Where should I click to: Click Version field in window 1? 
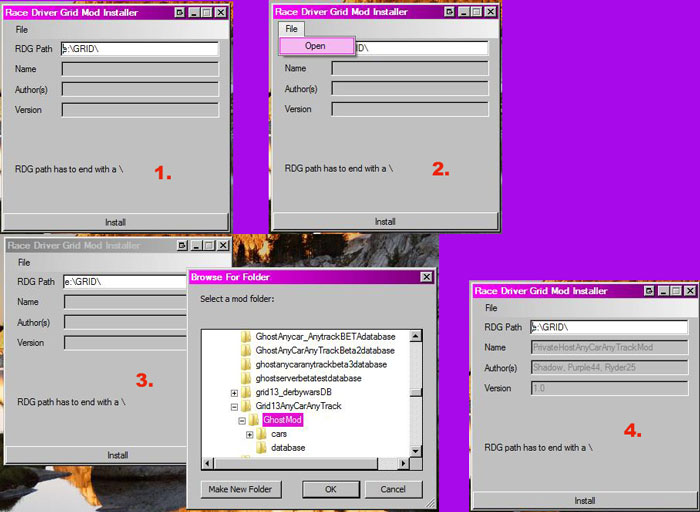(x=140, y=110)
